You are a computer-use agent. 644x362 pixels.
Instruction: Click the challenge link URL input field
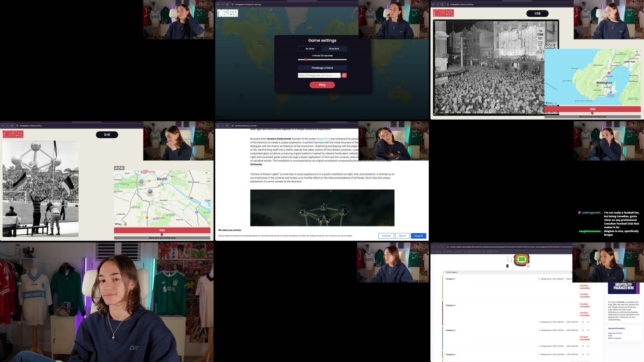pyautogui.click(x=319, y=75)
